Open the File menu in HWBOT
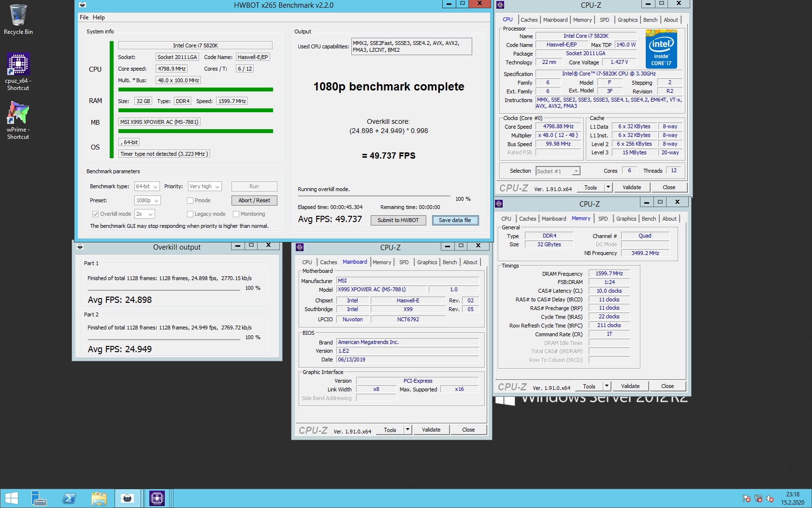The image size is (812, 508). 84,17
